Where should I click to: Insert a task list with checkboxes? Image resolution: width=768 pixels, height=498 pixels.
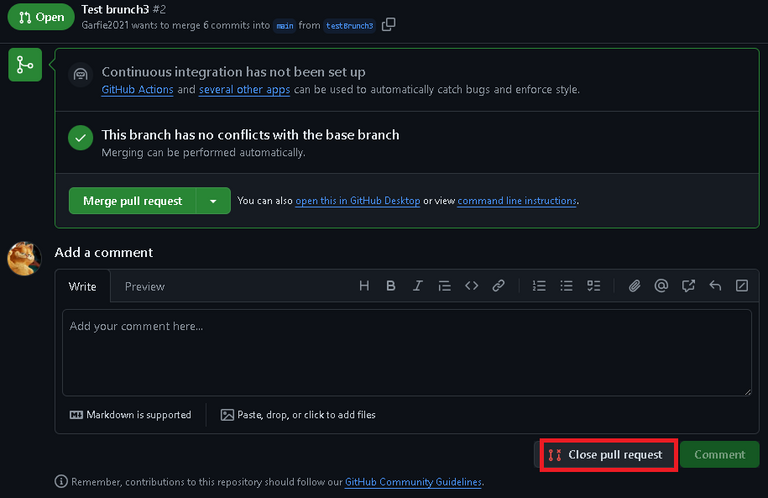pyautogui.click(x=593, y=286)
